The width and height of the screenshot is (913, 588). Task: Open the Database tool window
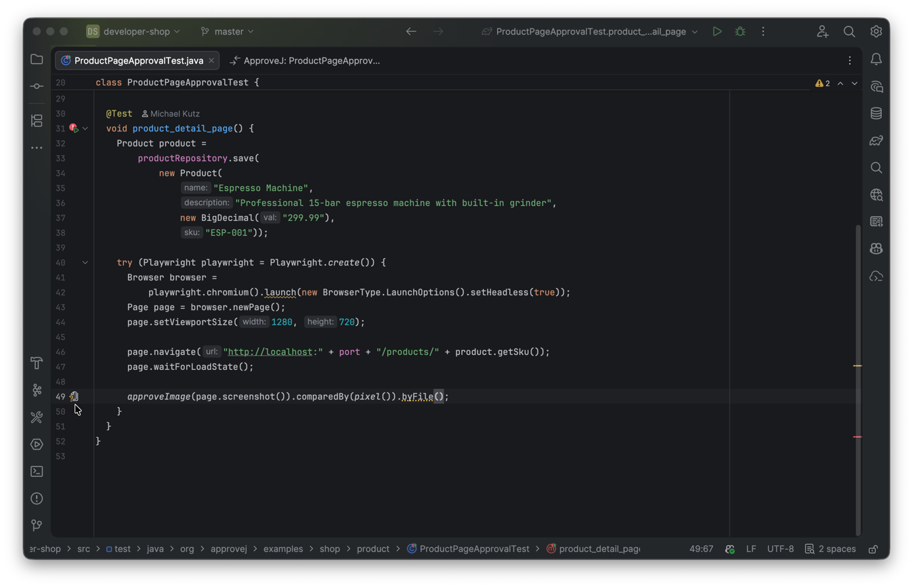(x=876, y=113)
